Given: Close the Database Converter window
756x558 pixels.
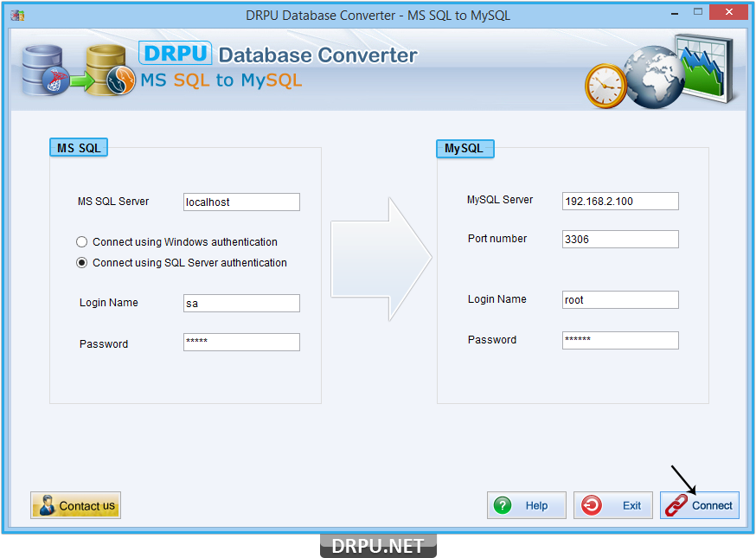Looking at the screenshot, I should coord(728,12).
